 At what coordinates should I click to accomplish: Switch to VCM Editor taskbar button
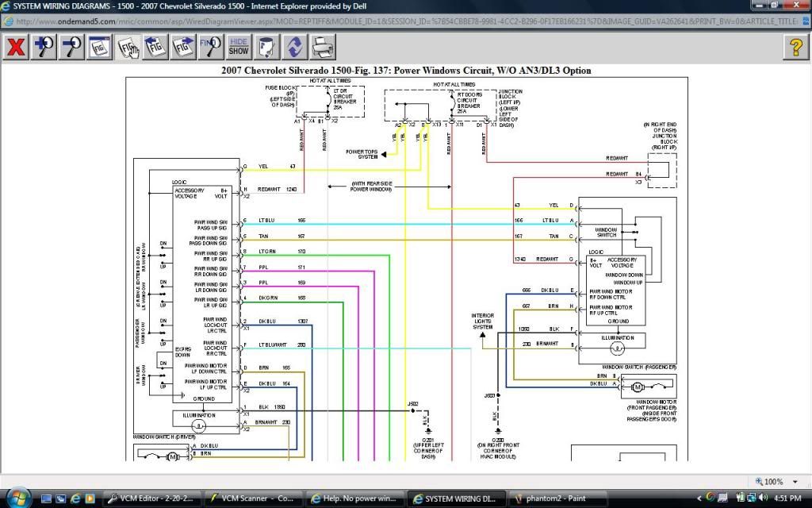point(152,498)
